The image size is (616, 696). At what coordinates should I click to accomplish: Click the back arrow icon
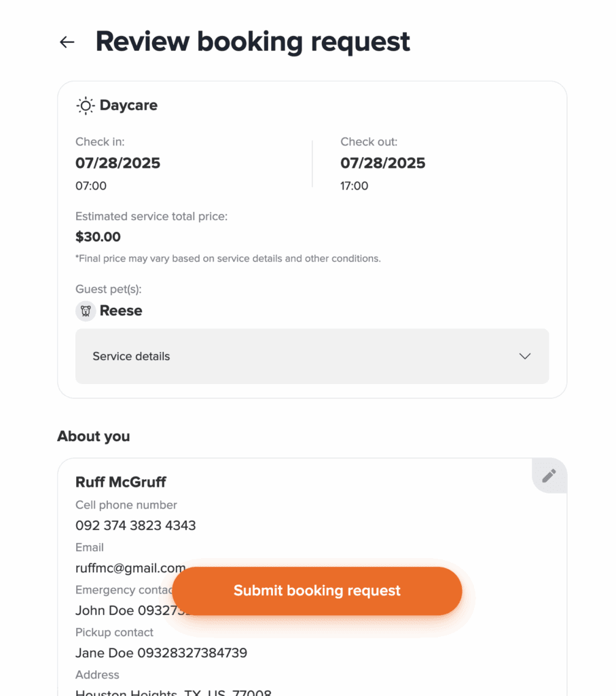(67, 42)
